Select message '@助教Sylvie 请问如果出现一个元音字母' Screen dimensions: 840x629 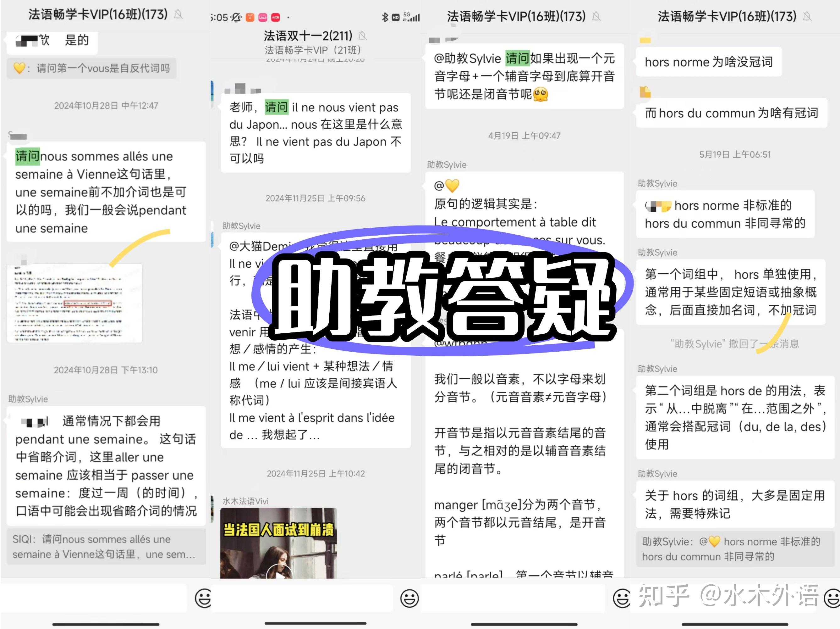[524, 76]
